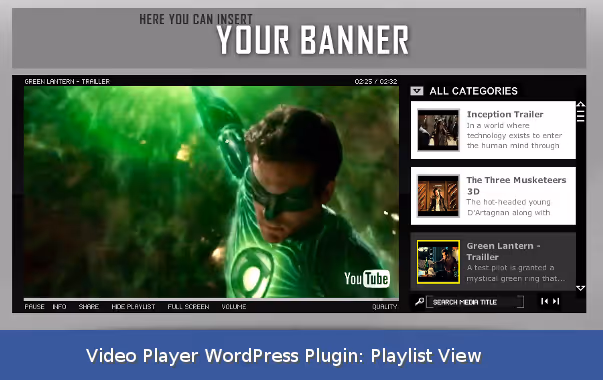Toggle Hide Playlist
The height and width of the screenshot is (380, 603).
(133, 307)
